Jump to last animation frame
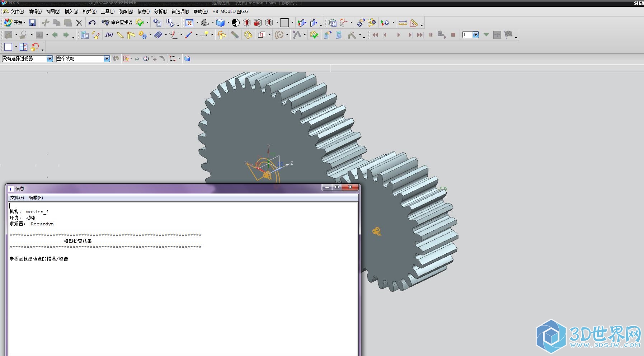This screenshot has width=644, height=356. (420, 35)
